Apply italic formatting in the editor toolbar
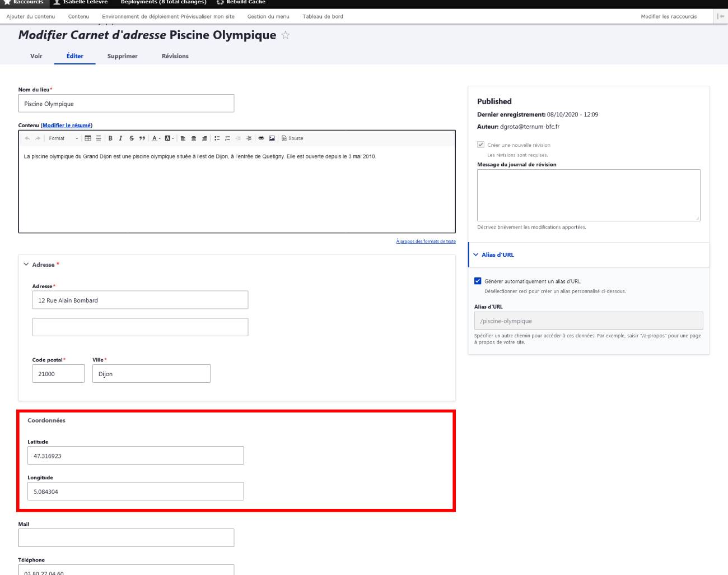 click(120, 138)
